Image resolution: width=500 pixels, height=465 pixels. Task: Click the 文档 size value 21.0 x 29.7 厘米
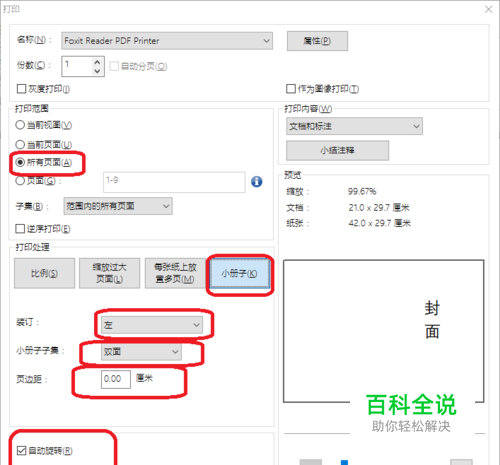coord(379,208)
